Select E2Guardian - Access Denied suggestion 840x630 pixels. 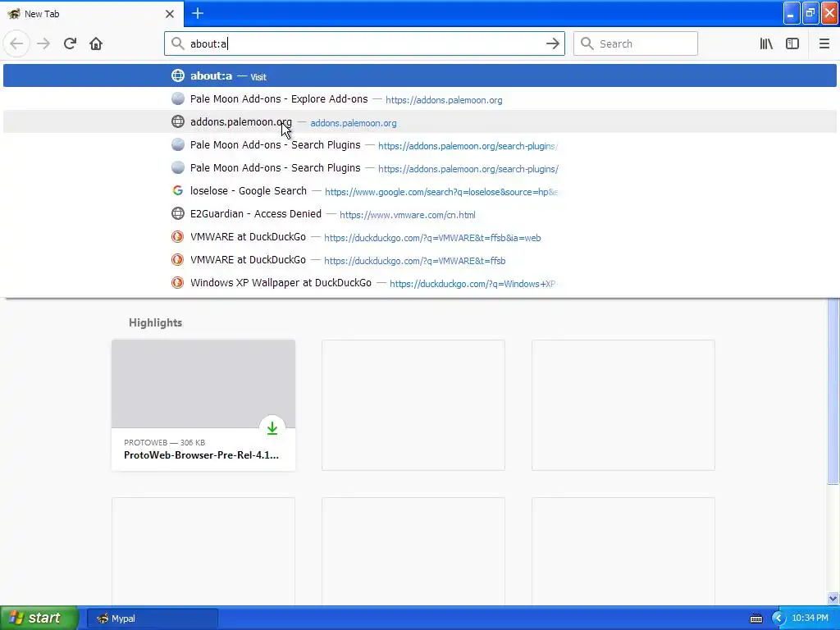420,214
